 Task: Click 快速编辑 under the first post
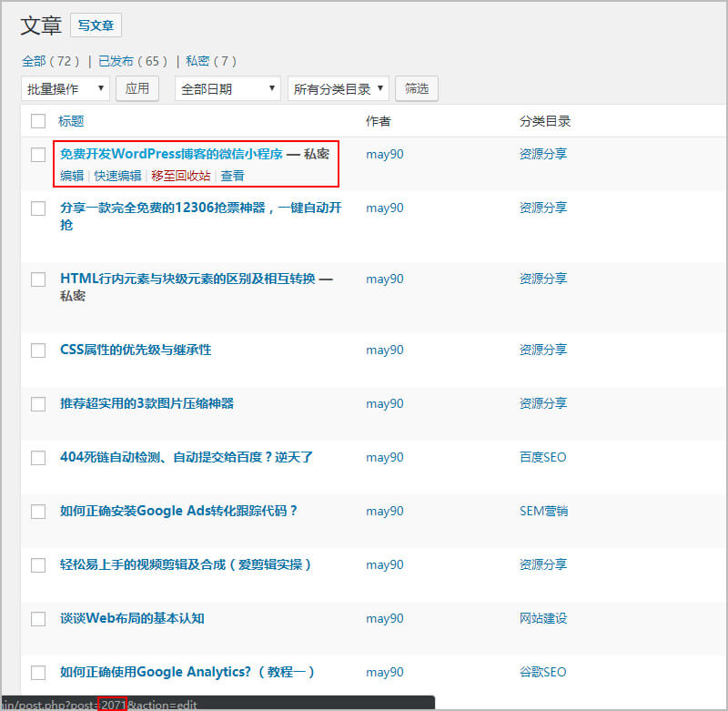[x=117, y=176]
